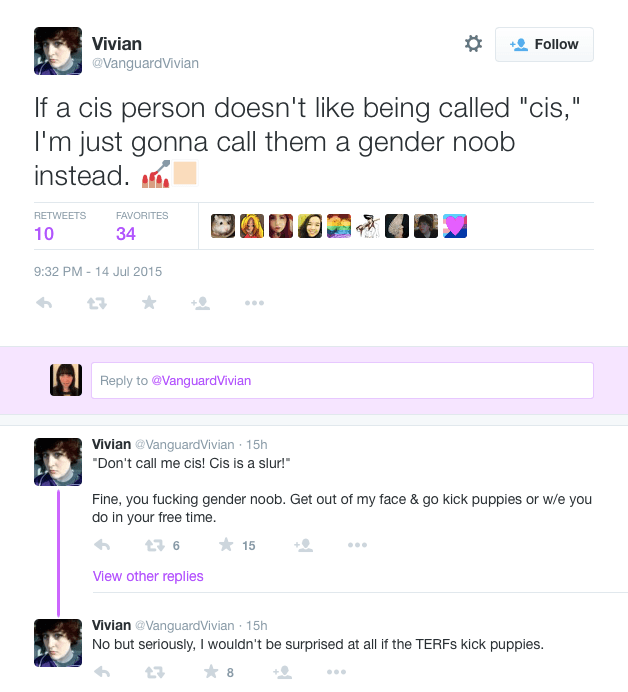Retweet the "Cis is a slur" reply

(x=155, y=545)
